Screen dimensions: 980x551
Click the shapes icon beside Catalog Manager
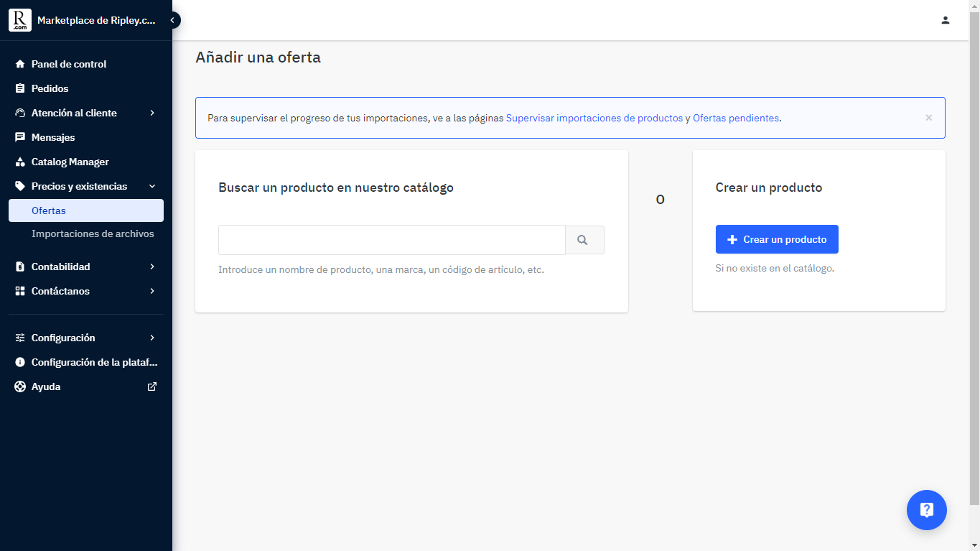(x=20, y=162)
